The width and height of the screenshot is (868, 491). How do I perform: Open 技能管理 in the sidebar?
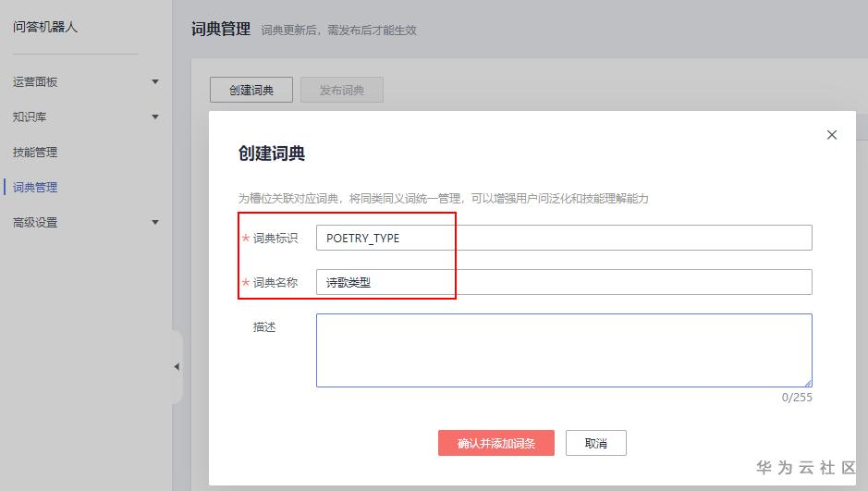35,153
